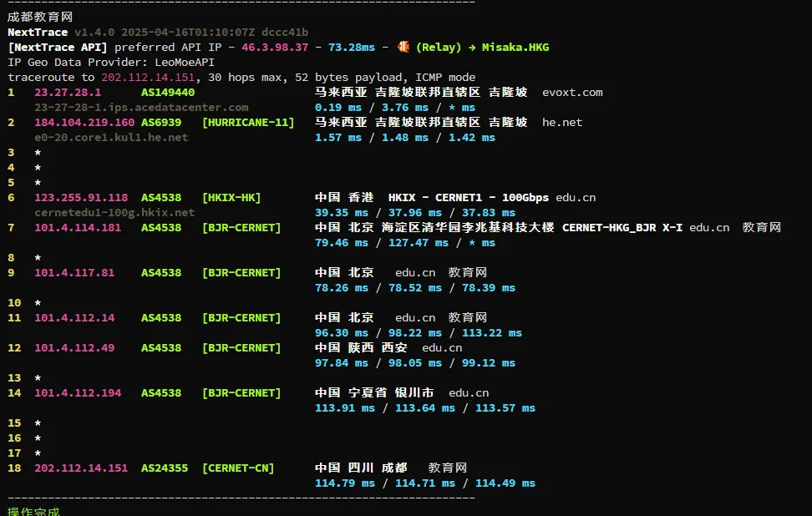Select CERNET-HKG_BJR X-I text

[x=622, y=227]
